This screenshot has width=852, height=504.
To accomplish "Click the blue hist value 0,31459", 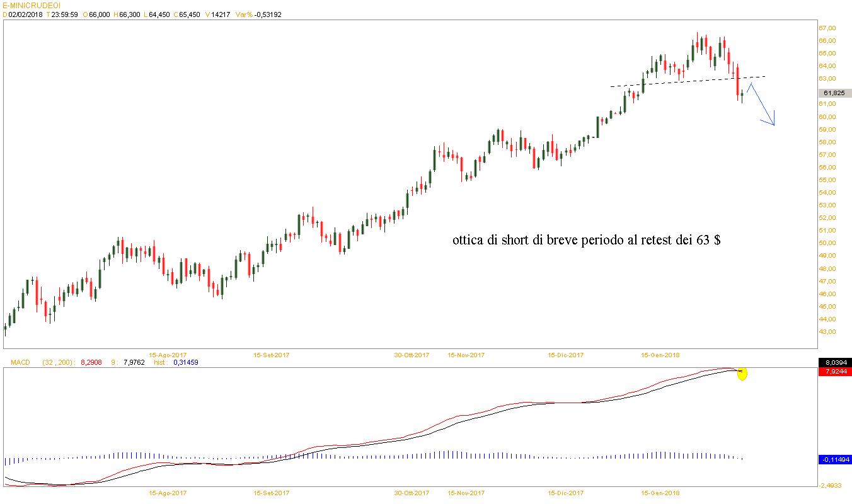I will coord(186,362).
